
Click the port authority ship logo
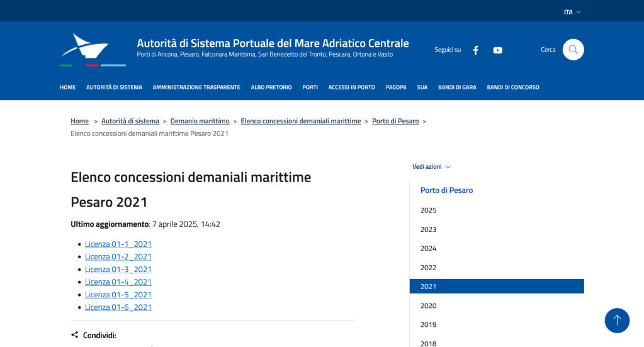pyautogui.click(x=92, y=49)
